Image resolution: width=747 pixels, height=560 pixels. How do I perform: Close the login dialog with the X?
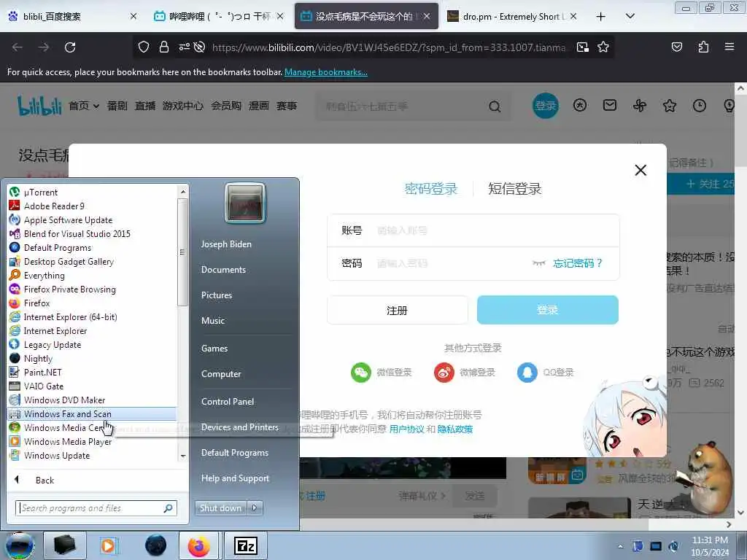pos(640,170)
